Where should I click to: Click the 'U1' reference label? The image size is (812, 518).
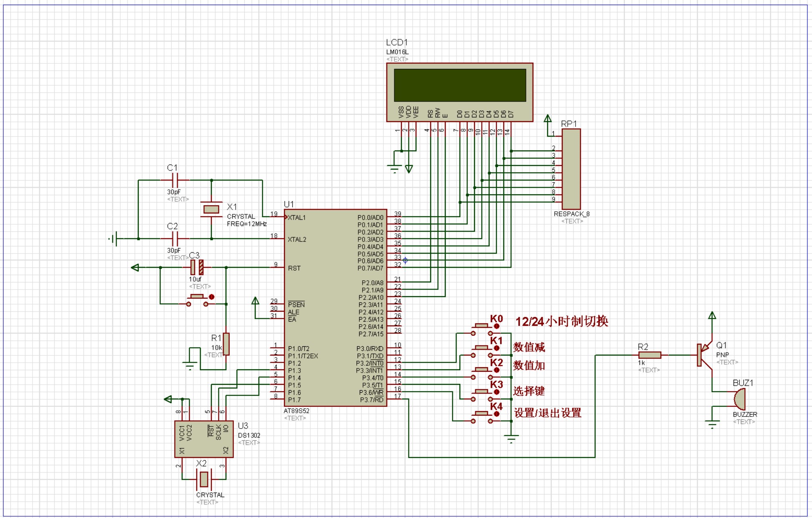click(x=289, y=204)
